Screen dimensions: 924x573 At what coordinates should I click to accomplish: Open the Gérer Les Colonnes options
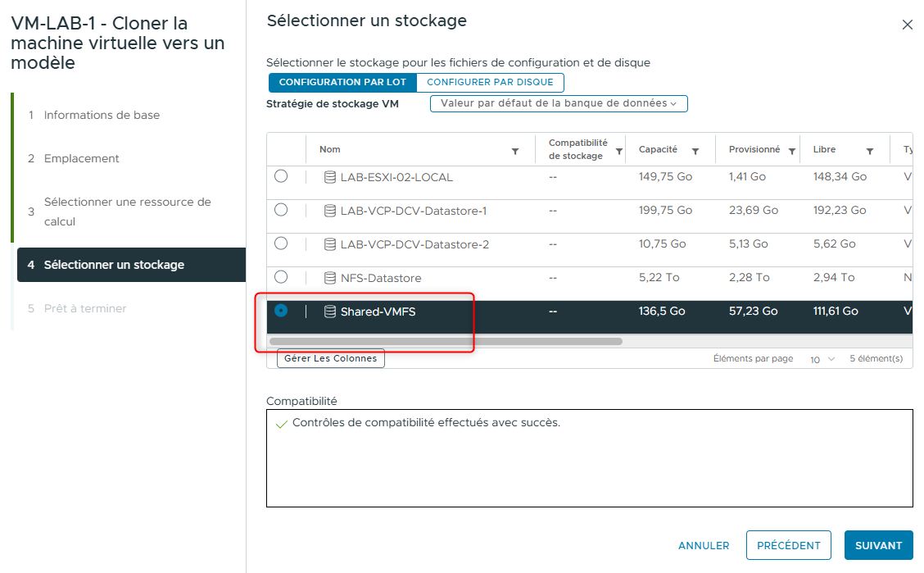click(x=330, y=358)
